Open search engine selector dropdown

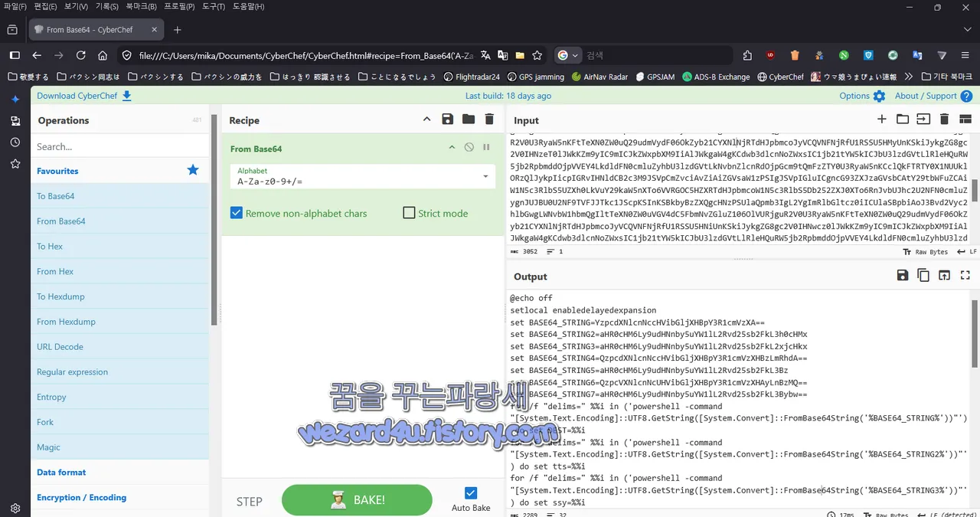(x=567, y=55)
